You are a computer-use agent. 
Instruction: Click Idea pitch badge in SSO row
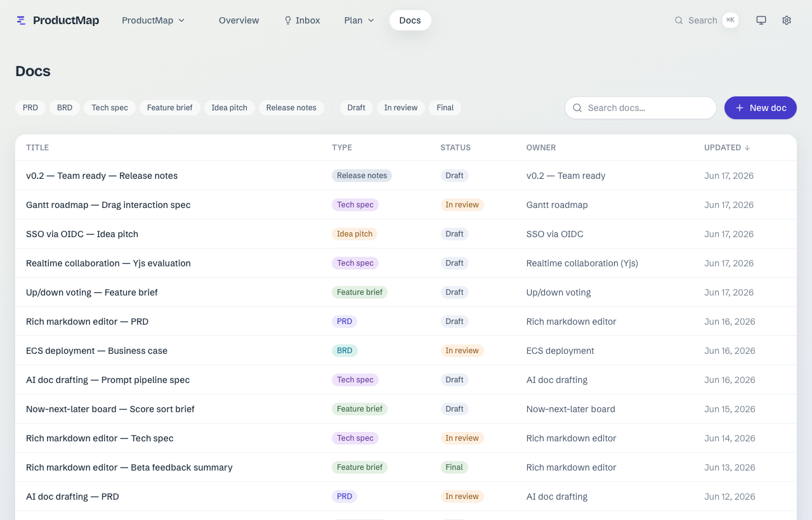tap(355, 234)
